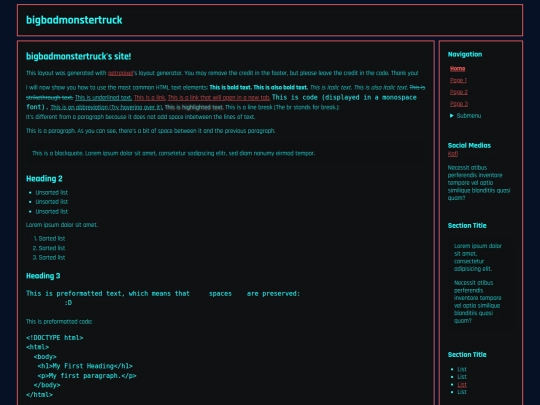
Task: Click the "Heading 2" heading
Action: click(44, 178)
